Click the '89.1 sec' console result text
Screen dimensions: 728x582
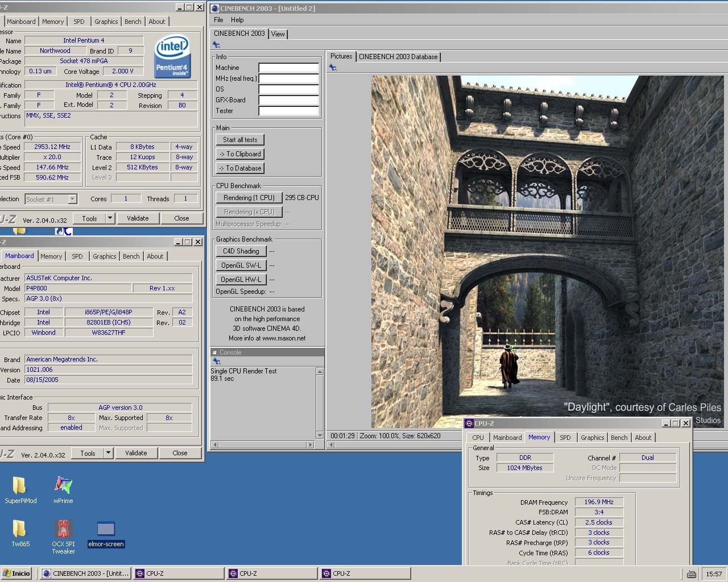[222, 379]
